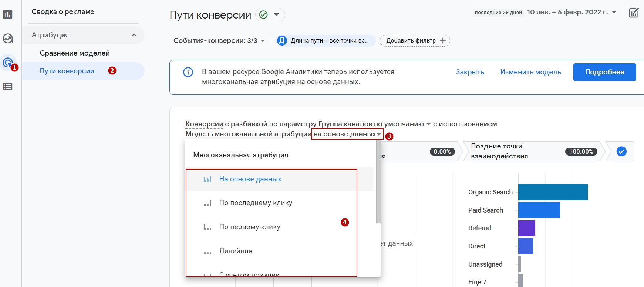The height and width of the screenshot is (287, 644).
Task: Click the Unassigned label
Action: point(485,264)
